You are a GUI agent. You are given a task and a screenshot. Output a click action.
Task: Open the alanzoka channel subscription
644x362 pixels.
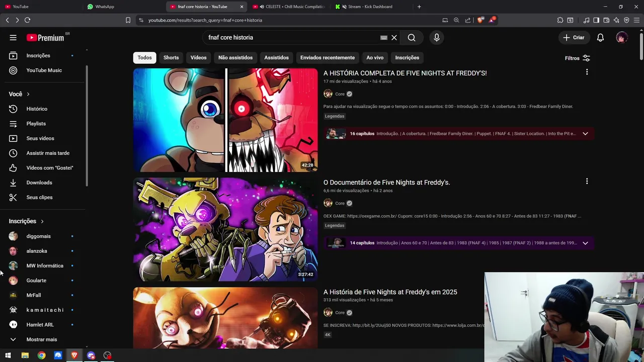(42, 251)
